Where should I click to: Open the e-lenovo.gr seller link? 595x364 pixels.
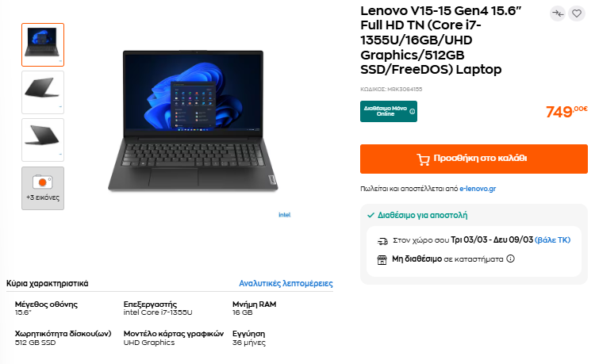tap(478, 189)
